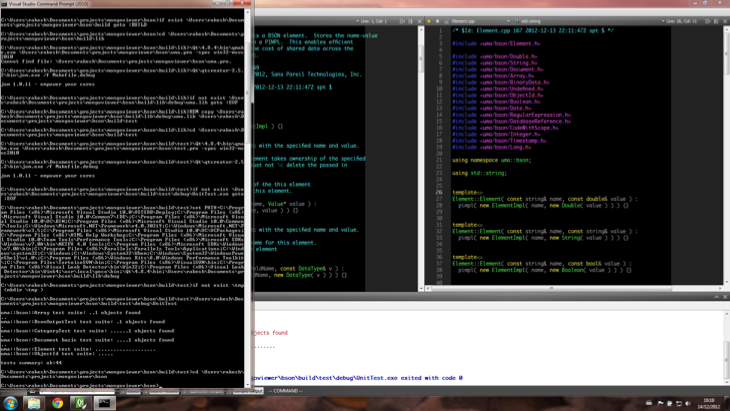Viewport: 730px width, 411px height.
Task: Close the right editor split showing Element.cpp
Action: (x=725, y=21)
